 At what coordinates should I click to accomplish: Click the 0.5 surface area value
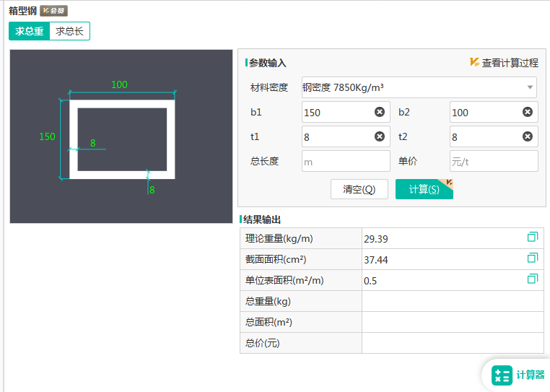pyautogui.click(x=370, y=281)
